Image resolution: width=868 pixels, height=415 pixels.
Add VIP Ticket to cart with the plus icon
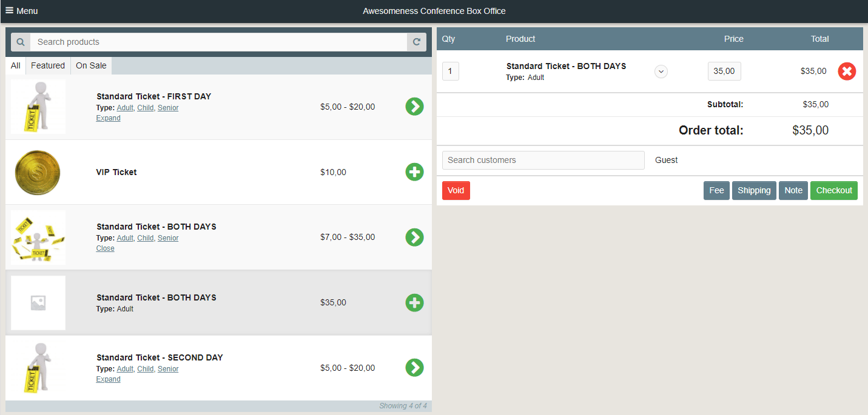pos(414,171)
